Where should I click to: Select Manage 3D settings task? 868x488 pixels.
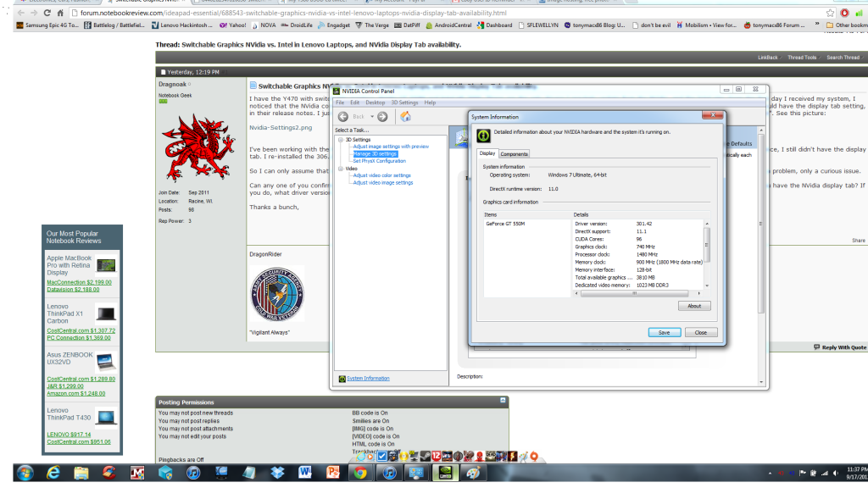375,154
